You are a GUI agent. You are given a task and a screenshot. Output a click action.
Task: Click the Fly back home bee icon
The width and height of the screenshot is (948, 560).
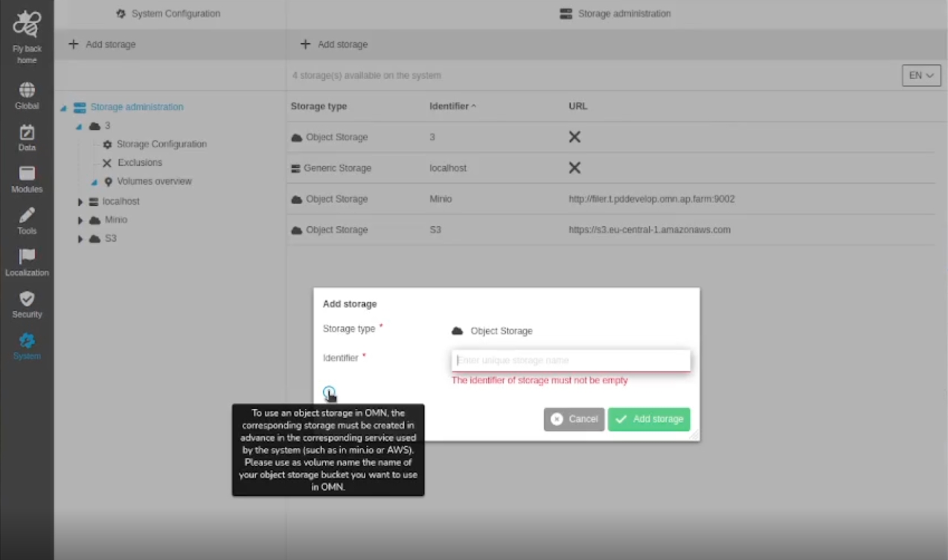(27, 25)
